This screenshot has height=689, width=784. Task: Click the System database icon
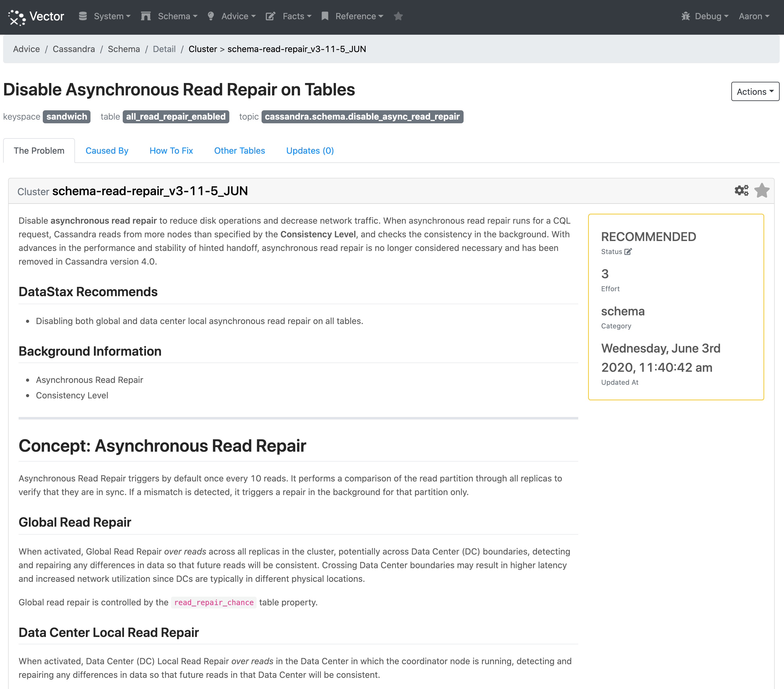83,16
